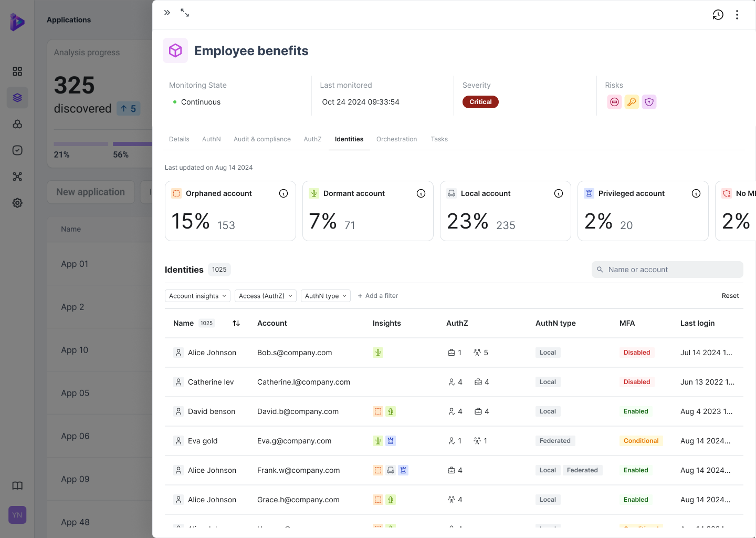Viewport: 756px width, 538px height.
Task: Click Reset to clear filters
Action: coord(730,295)
